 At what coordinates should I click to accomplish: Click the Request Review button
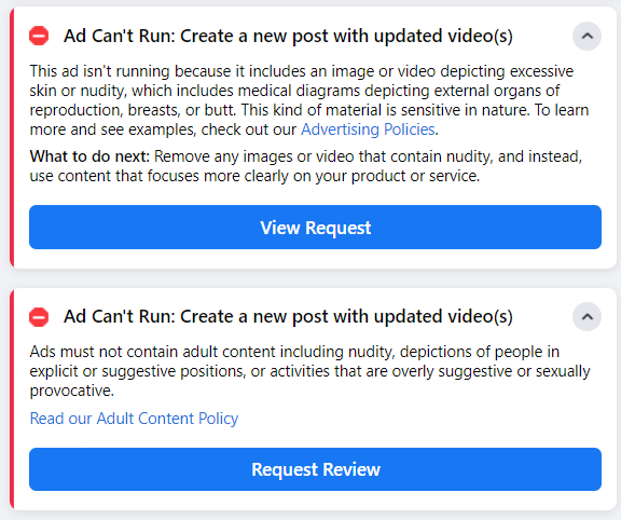315,470
